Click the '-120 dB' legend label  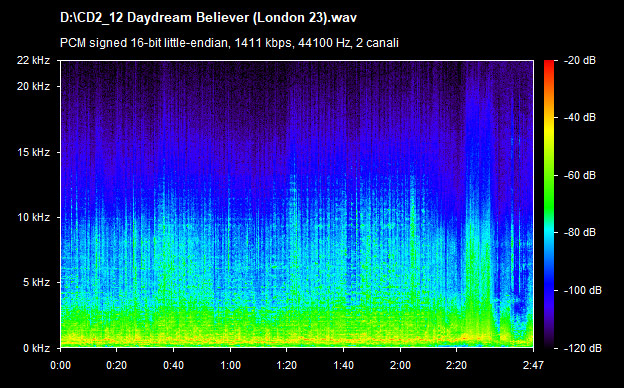tap(583, 349)
